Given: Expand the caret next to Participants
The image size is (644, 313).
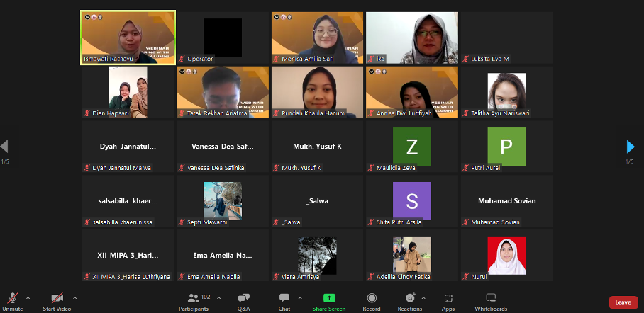Looking at the screenshot, I should click(218, 297).
